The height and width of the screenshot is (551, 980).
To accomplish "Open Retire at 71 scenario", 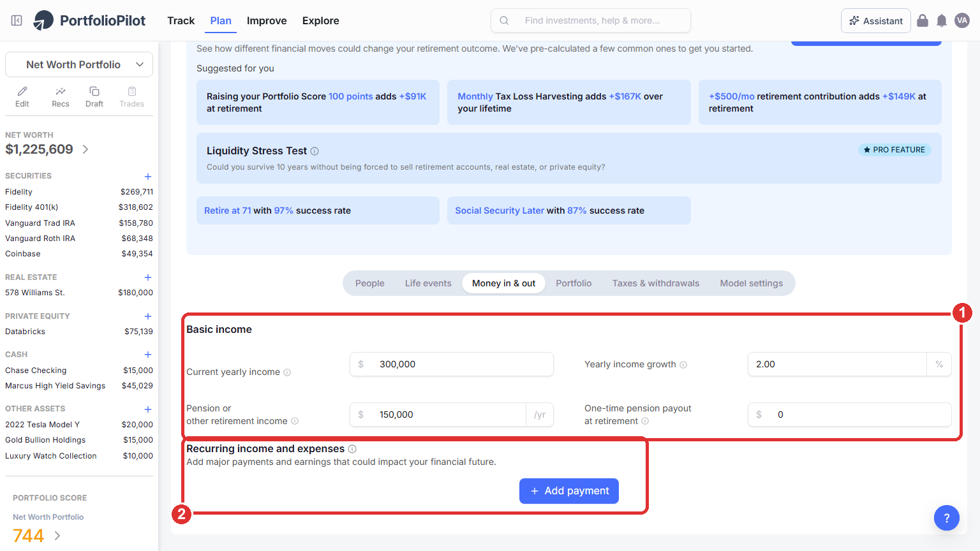I will tap(318, 210).
